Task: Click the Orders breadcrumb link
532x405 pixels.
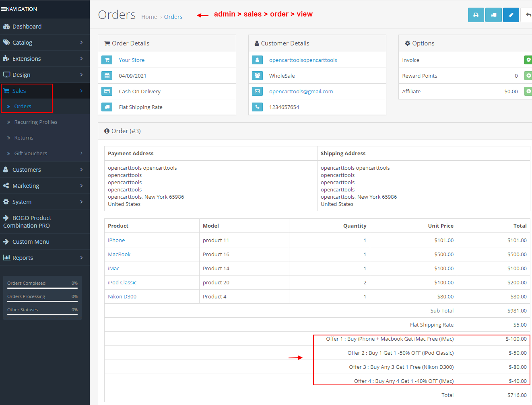Action: (173, 17)
